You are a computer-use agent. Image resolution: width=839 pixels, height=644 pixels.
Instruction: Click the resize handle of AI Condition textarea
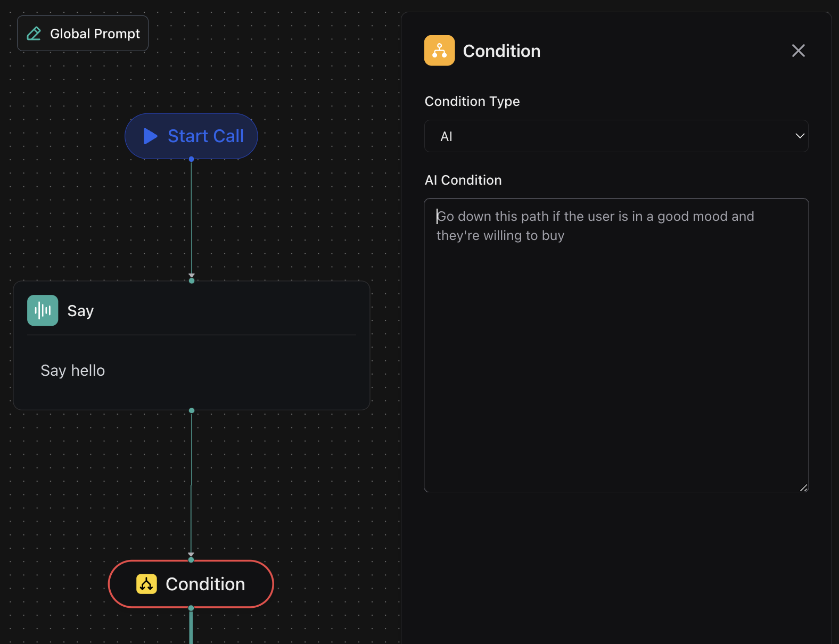[x=803, y=487]
